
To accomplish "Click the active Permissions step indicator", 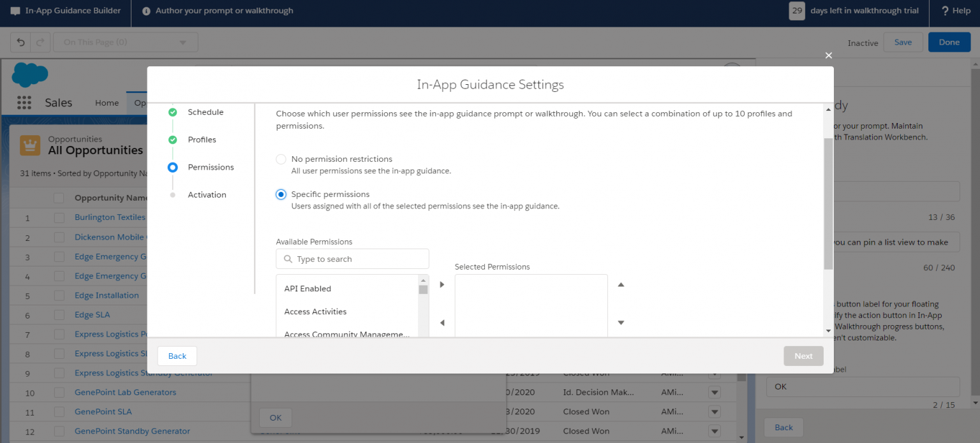I will click(173, 167).
